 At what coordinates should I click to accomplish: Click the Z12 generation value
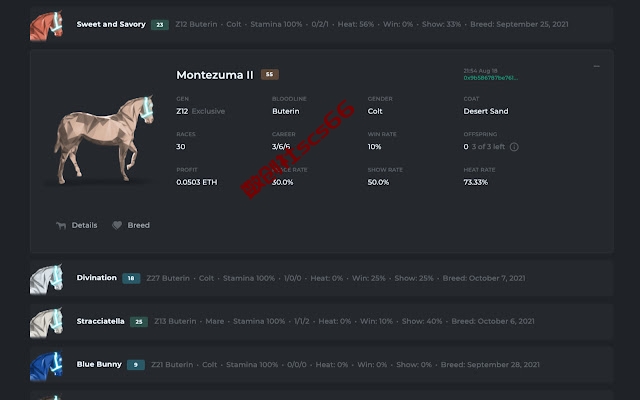(x=182, y=111)
